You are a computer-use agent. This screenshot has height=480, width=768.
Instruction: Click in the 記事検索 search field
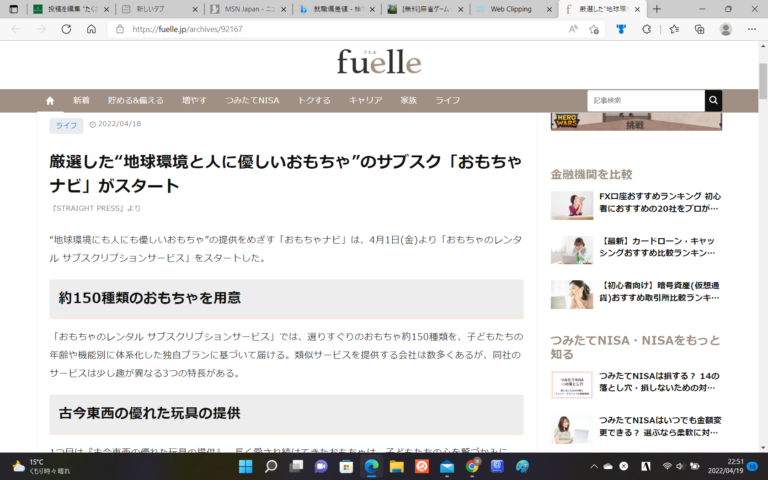pos(646,100)
